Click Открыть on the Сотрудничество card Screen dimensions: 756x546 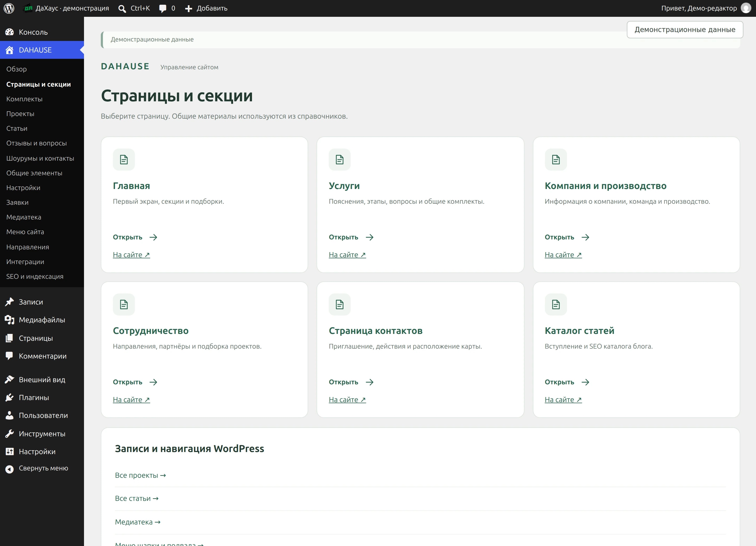pos(135,382)
